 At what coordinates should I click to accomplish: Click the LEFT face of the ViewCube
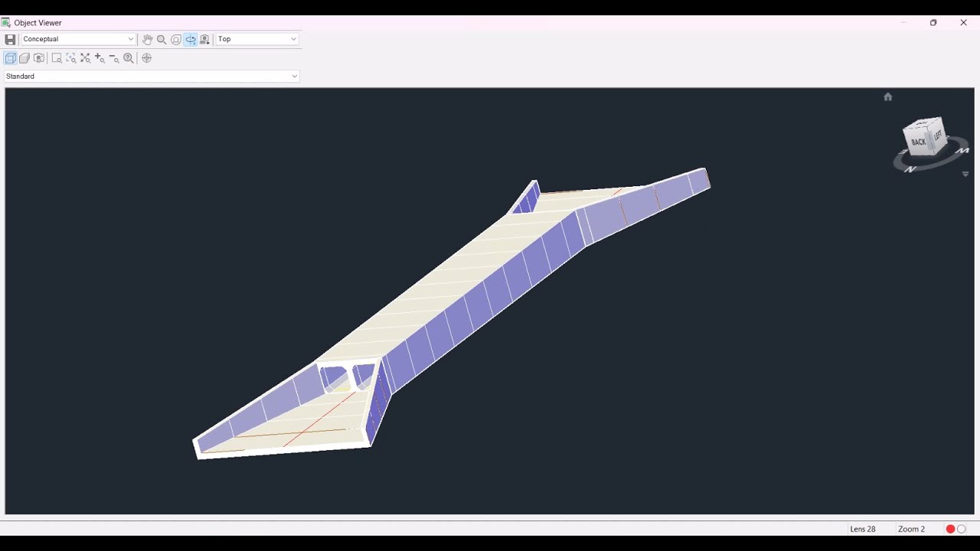938,135
